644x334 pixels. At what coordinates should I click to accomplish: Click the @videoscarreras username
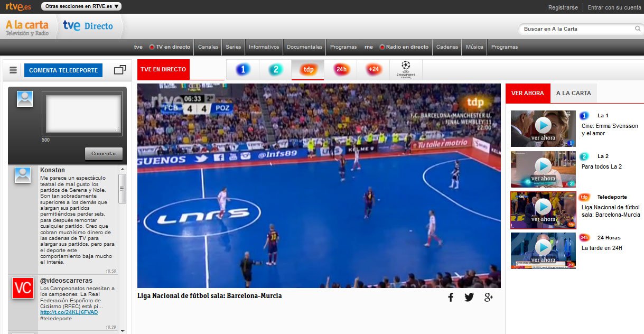click(x=66, y=280)
